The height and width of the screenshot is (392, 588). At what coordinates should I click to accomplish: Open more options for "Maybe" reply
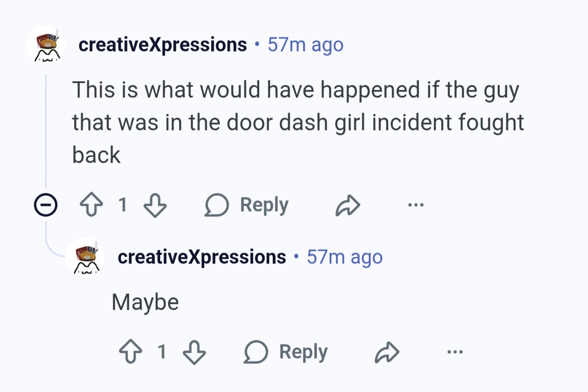pyautogui.click(x=455, y=352)
